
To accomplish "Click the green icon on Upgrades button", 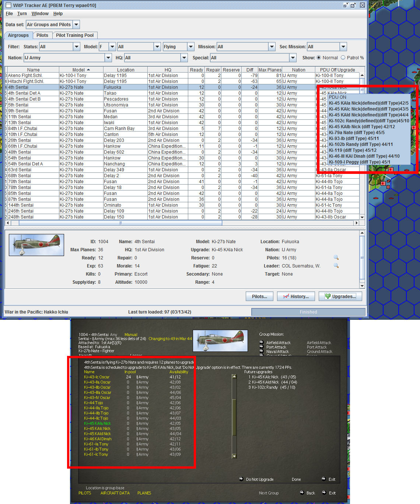I will click(x=328, y=296).
